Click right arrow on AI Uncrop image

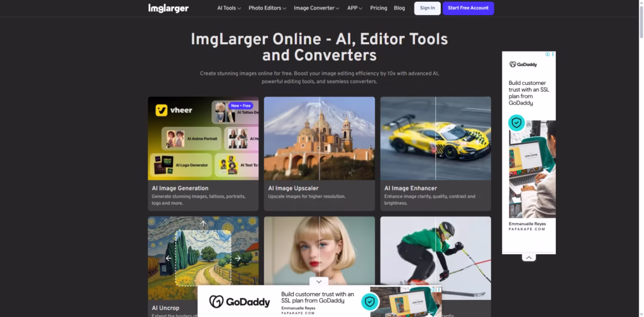pyautogui.click(x=238, y=258)
